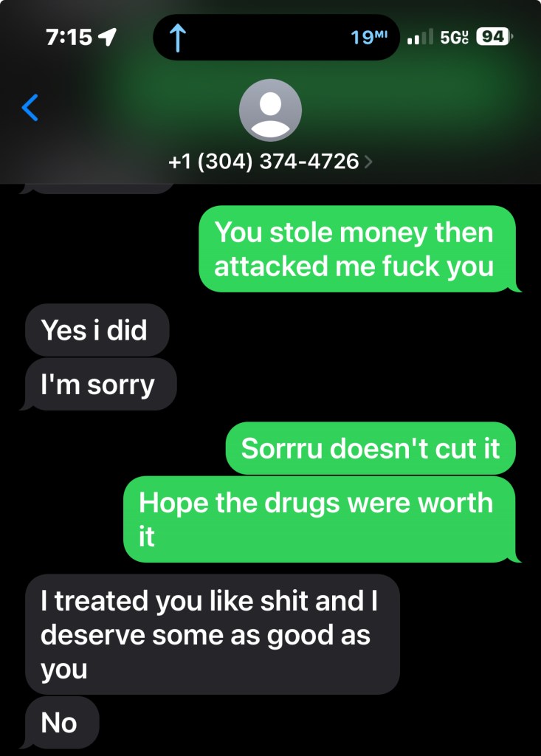
Task: Expand contact details chevron beside phone number
Action: (368, 162)
